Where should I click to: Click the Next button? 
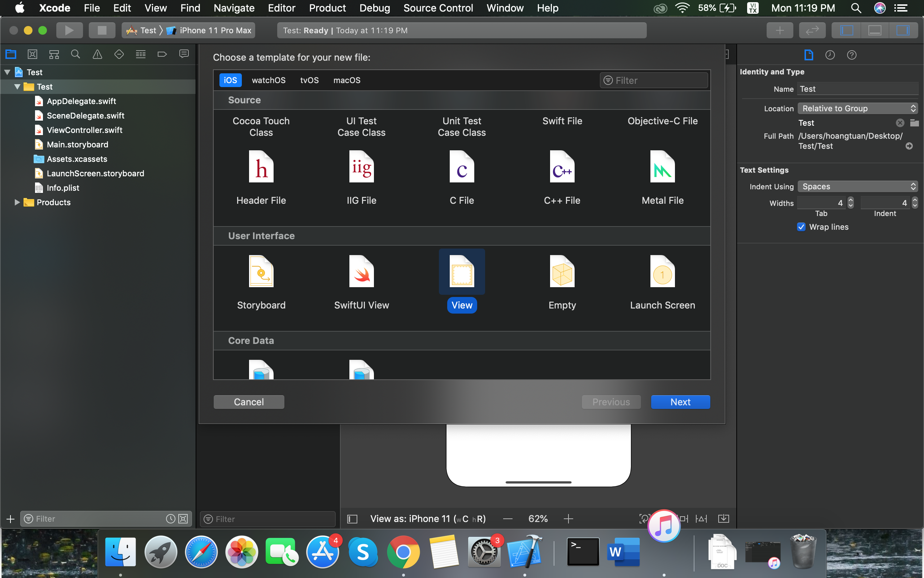click(680, 402)
